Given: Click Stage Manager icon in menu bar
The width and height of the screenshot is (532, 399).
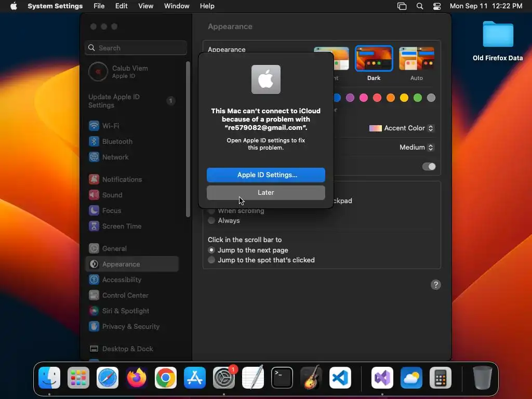Looking at the screenshot, I should [402, 6].
